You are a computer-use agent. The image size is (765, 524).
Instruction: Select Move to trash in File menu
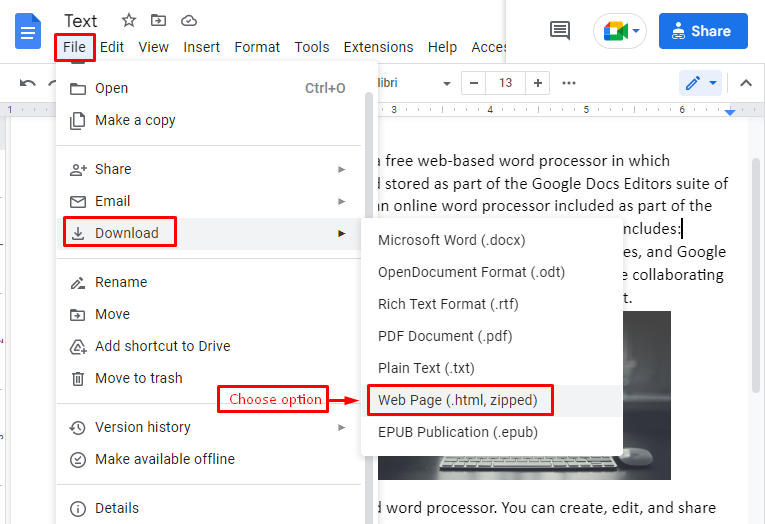138,378
